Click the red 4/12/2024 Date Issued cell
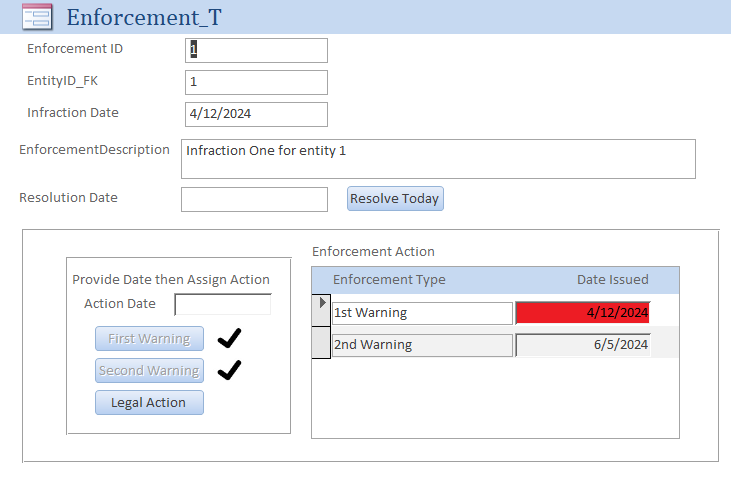 pos(582,313)
